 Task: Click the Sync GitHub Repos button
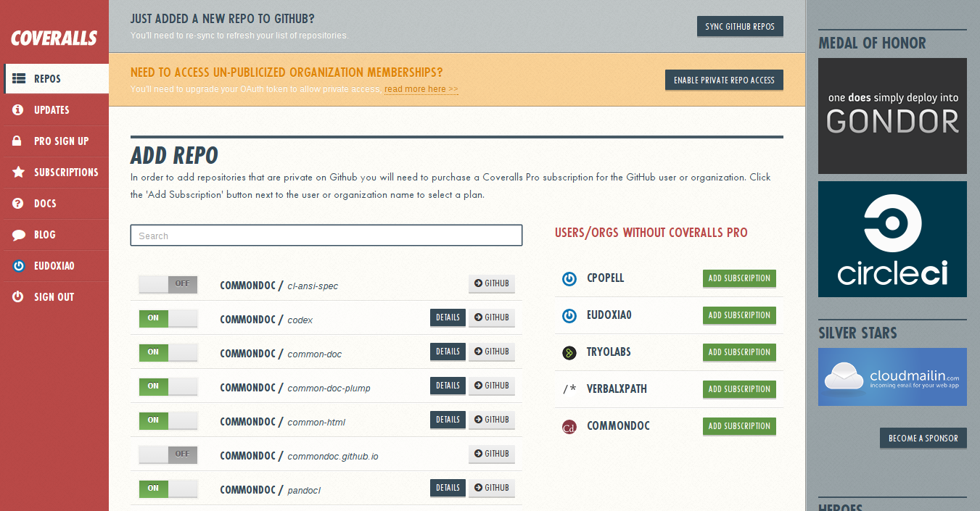[x=740, y=26]
